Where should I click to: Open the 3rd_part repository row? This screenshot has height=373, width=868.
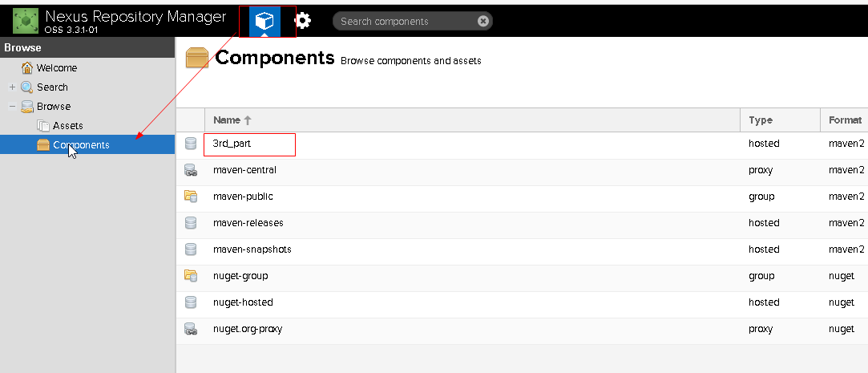pyautogui.click(x=522, y=144)
